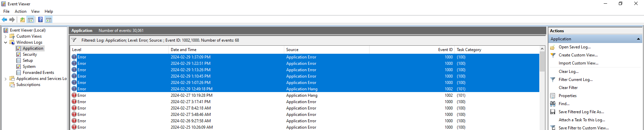Click Filter Current Log action
Viewport: 644px width, 130px height.
pos(576,80)
